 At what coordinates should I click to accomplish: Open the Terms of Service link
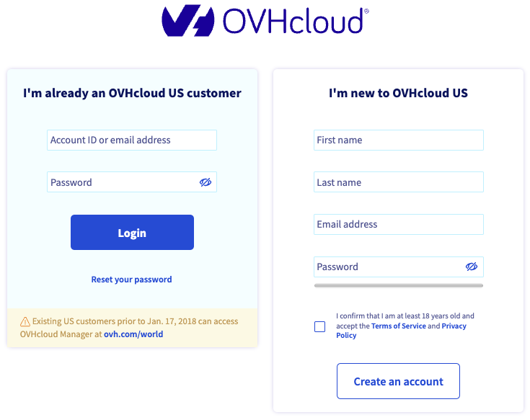point(399,326)
